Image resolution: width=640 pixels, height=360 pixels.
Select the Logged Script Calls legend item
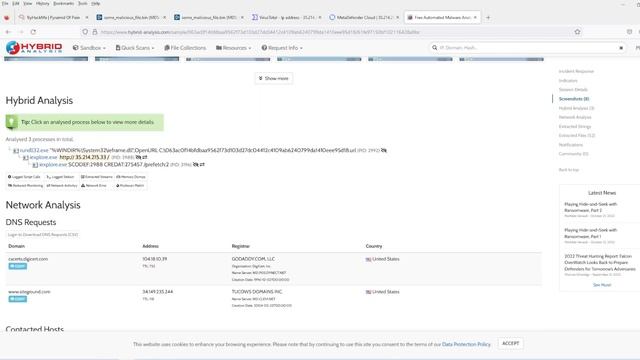pos(24,177)
